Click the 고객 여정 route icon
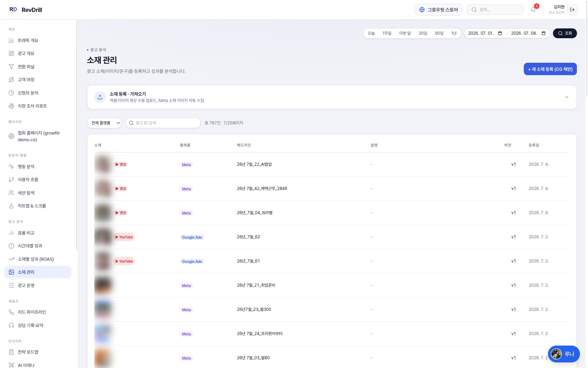The height and width of the screenshot is (368, 588). coord(11,80)
